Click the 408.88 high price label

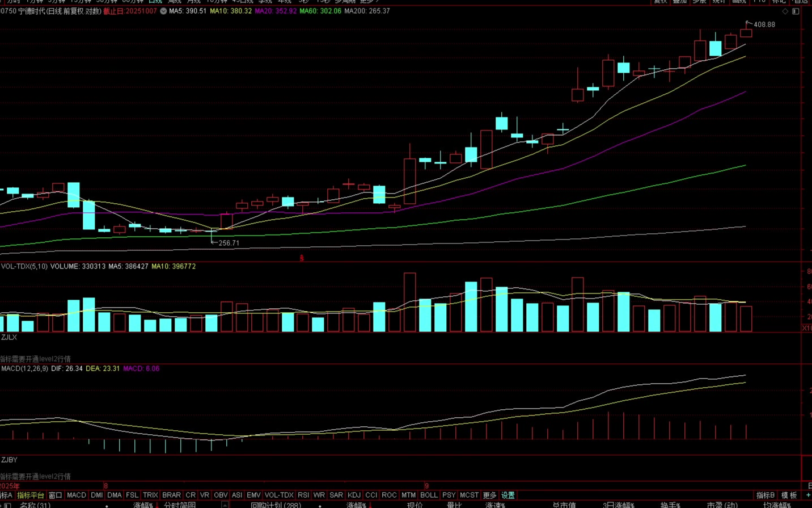764,25
